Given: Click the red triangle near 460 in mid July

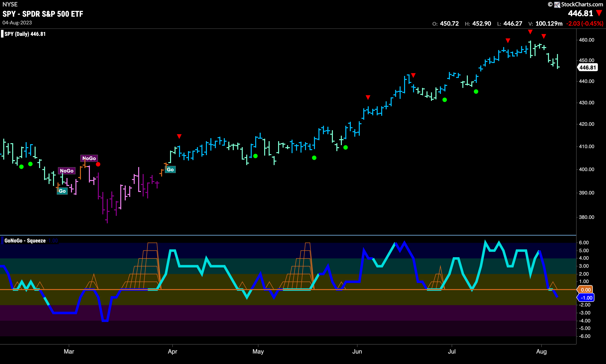Looking at the screenshot, I should point(508,41).
